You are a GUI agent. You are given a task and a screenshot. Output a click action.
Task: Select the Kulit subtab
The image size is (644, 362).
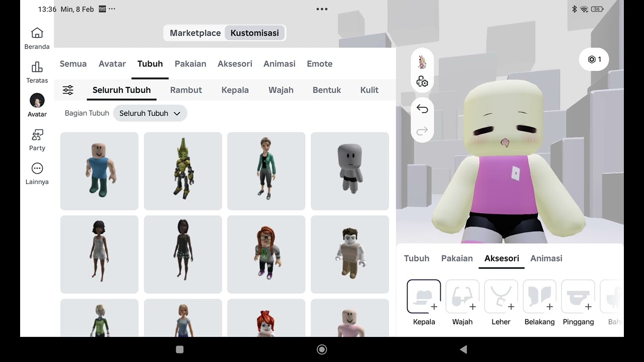pos(369,90)
